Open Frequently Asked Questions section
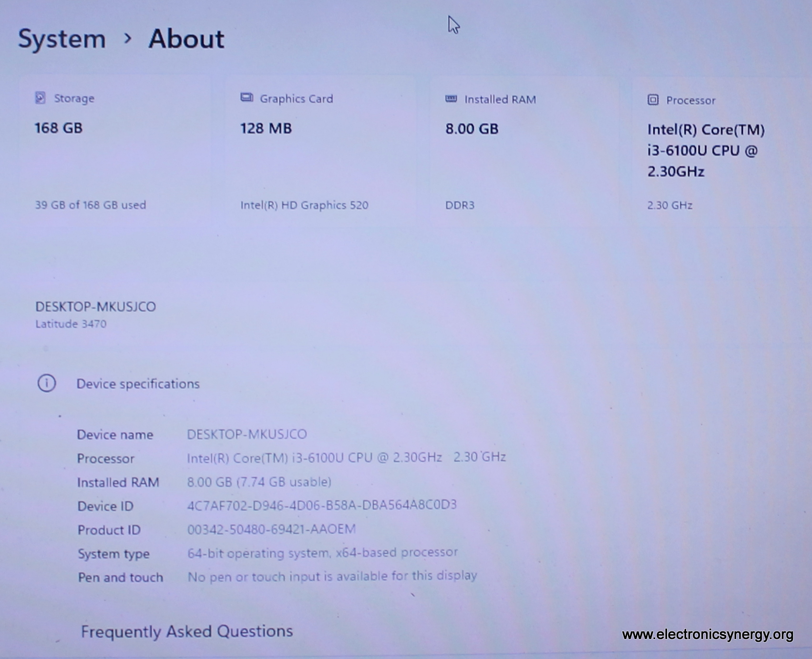 pos(187,632)
